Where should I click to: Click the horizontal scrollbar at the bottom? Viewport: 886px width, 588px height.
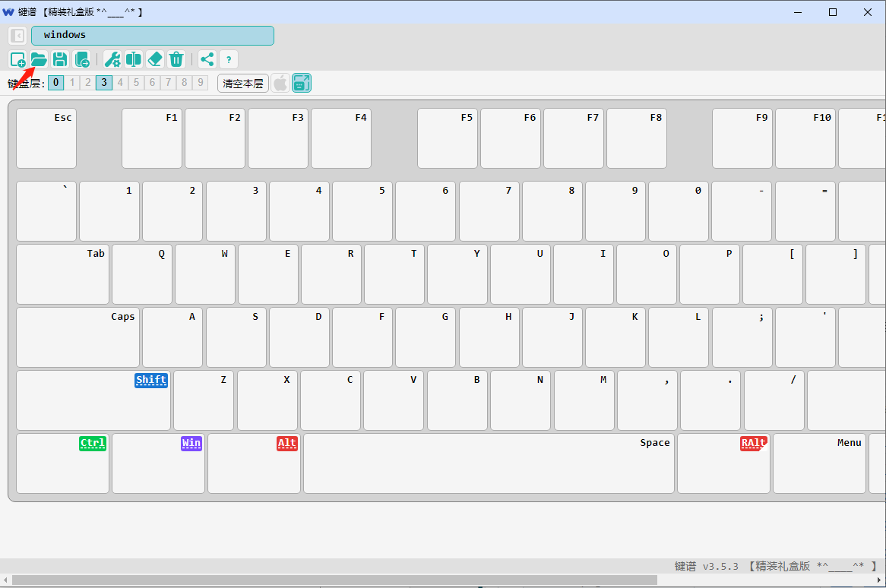click(334, 580)
